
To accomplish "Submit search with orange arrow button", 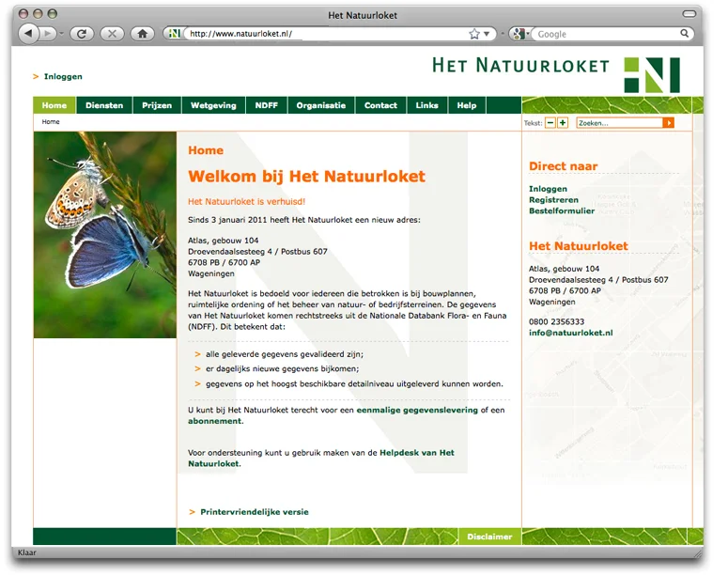I will 669,123.
